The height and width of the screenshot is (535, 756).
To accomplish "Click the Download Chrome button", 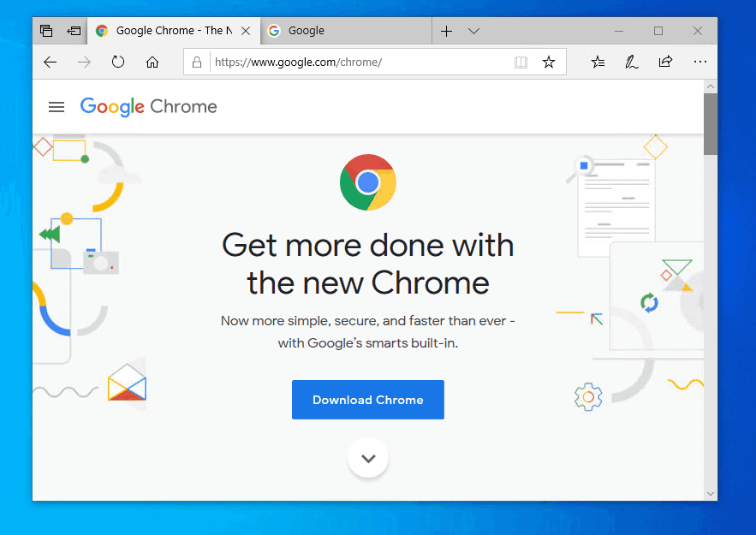I will click(x=368, y=400).
